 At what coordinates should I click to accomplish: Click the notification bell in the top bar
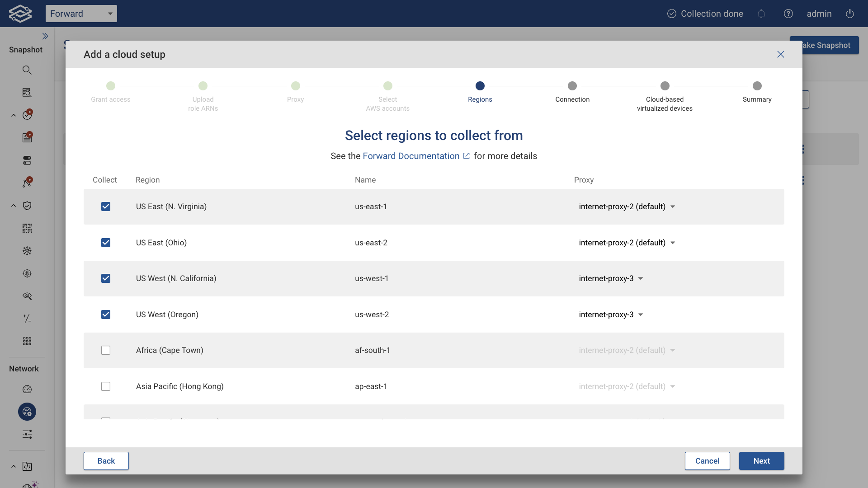click(x=761, y=14)
